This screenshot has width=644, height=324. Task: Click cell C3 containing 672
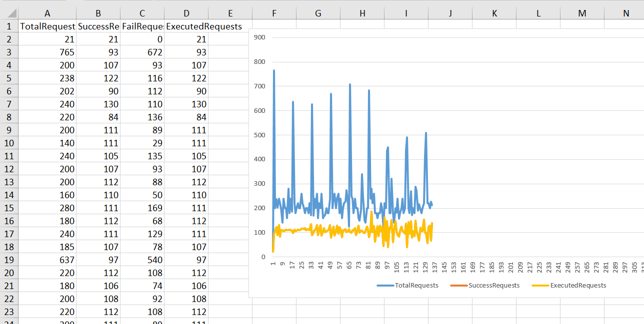point(142,52)
